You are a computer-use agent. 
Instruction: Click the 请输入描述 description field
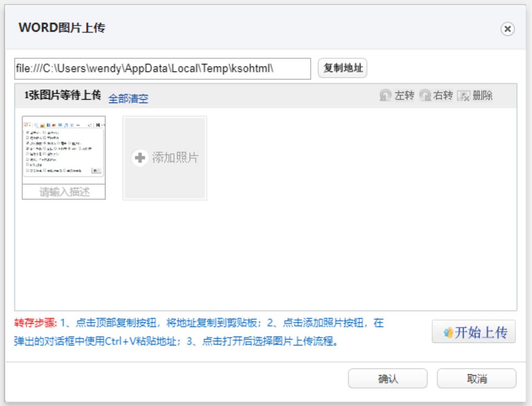coord(64,192)
